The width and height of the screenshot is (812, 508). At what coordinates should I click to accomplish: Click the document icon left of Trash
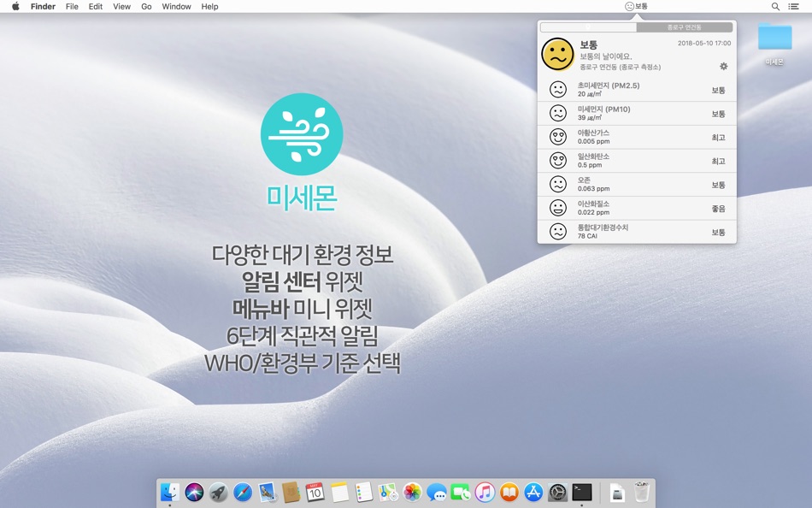617,492
